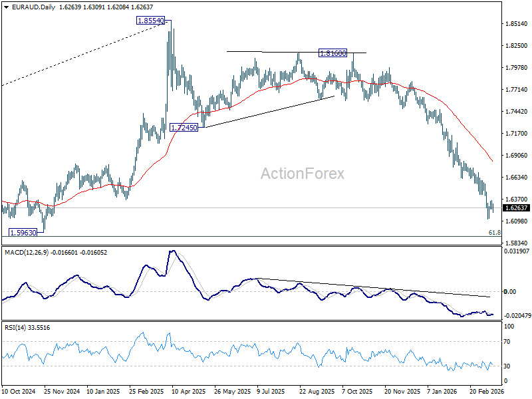This screenshot has width=532, height=399.
Task: Click the 61.8 Fibonacci level label
Action: [x=494, y=232]
